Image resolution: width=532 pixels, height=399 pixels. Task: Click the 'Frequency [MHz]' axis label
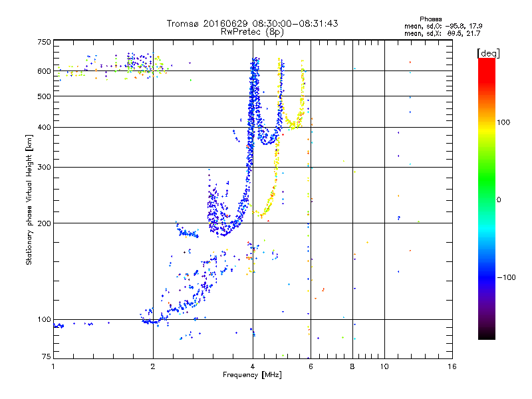pyautogui.click(x=252, y=375)
